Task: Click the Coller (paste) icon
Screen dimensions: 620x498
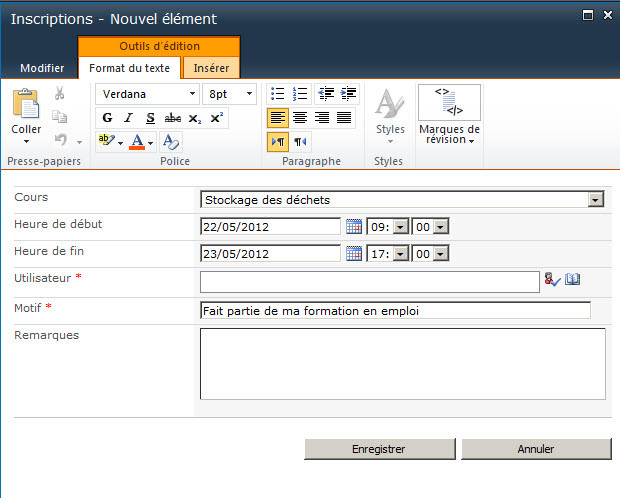Action: click(26, 105)
